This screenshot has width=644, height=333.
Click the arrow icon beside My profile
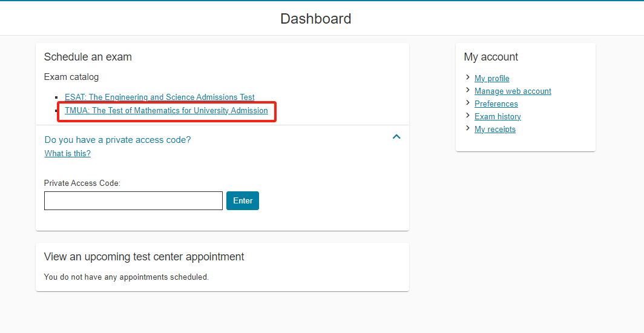point(468,77)
